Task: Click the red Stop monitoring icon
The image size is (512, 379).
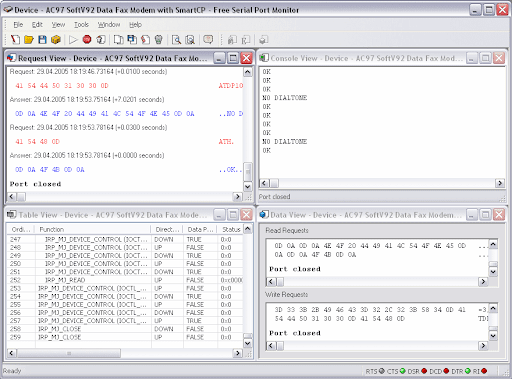Action: tap(87, 40)
